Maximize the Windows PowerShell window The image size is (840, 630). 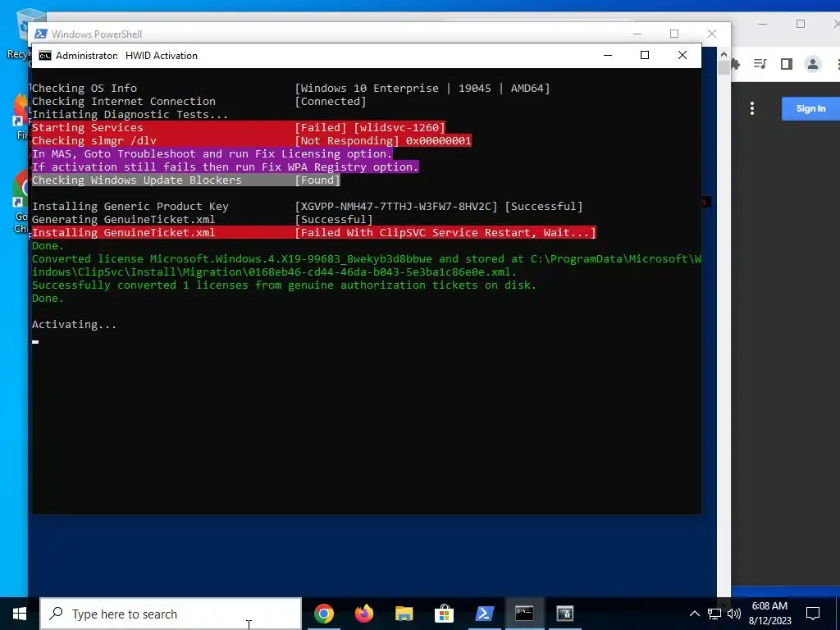pyautogui.click(x=674, y=34)
